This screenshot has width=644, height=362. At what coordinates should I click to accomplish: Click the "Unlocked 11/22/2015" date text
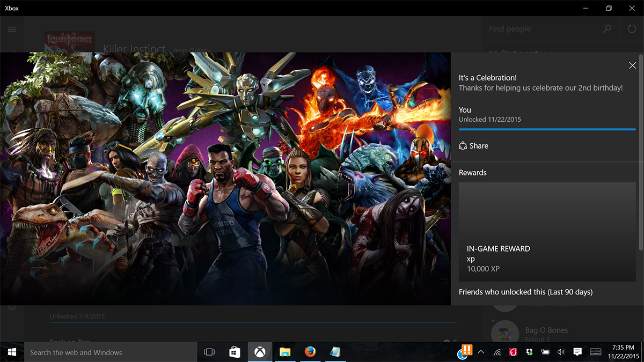point(490,120)
